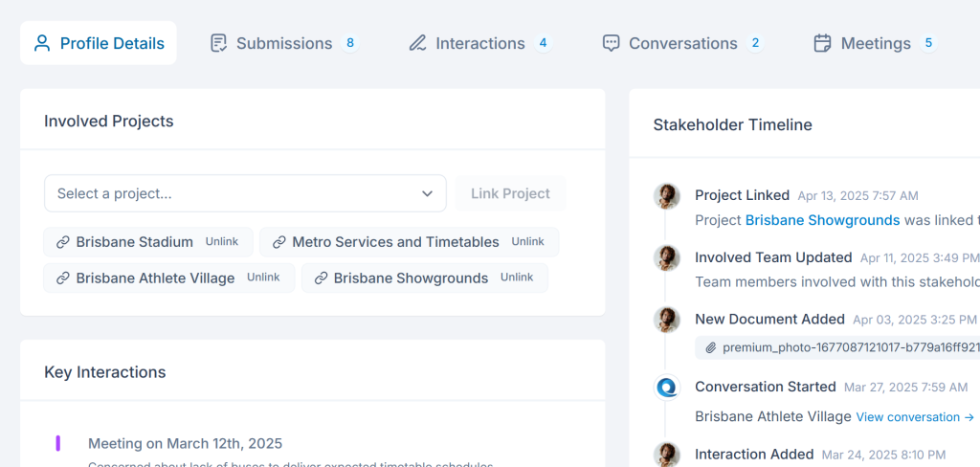Select the Meeting on March 12th, 2025 entry
The height and width of the screenshot is (467, 980).
(185, 443)
